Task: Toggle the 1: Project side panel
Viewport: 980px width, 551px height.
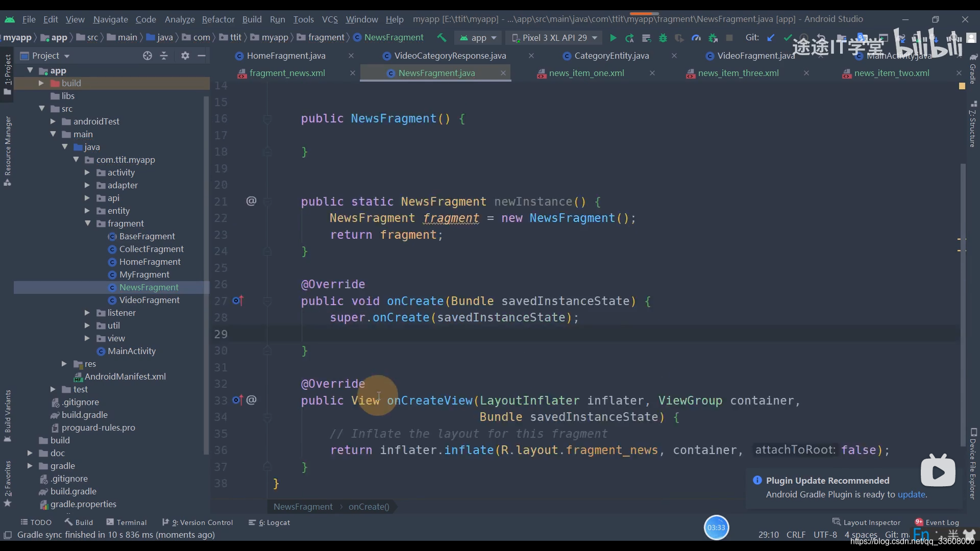Action: pyautogui.click(x=8, y=74)
